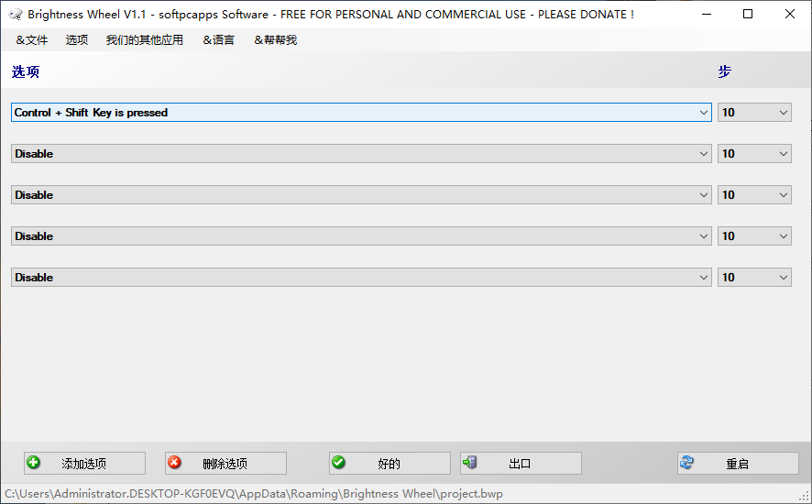Open the 选项 menu
Viewport: 812px width, 504px height.
pos(77,40)
